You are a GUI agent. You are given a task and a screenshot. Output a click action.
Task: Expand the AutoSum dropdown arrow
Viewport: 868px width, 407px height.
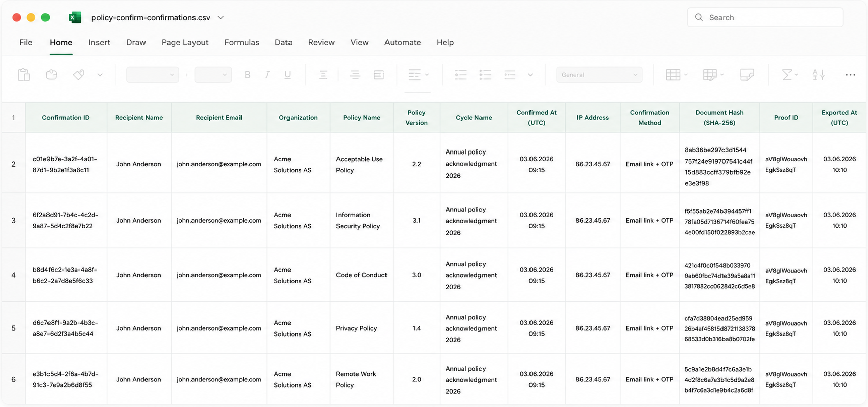tap(796, 75)
